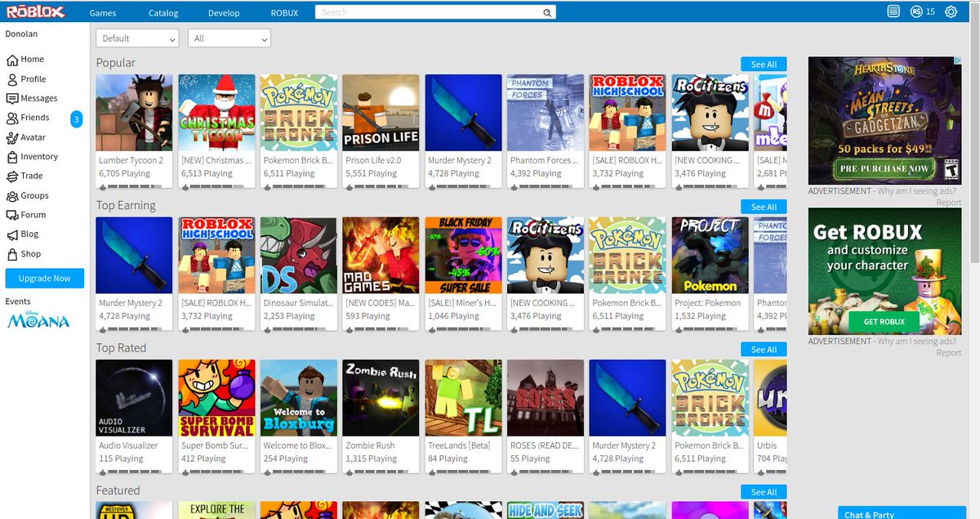
Task: Open the Games menu in top bar
Action: pyautogui.click(x=103, y=13)
